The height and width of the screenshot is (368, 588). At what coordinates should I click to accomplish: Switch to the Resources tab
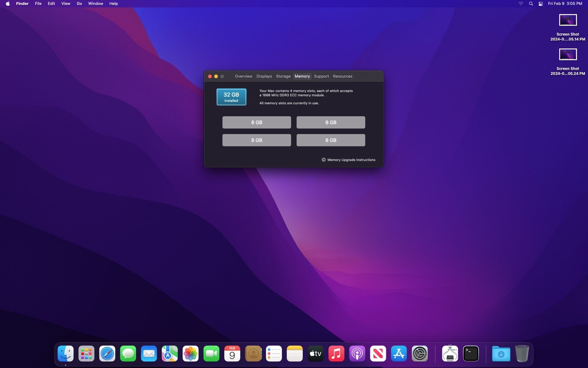pyautogui.click(x=343, y=76)
